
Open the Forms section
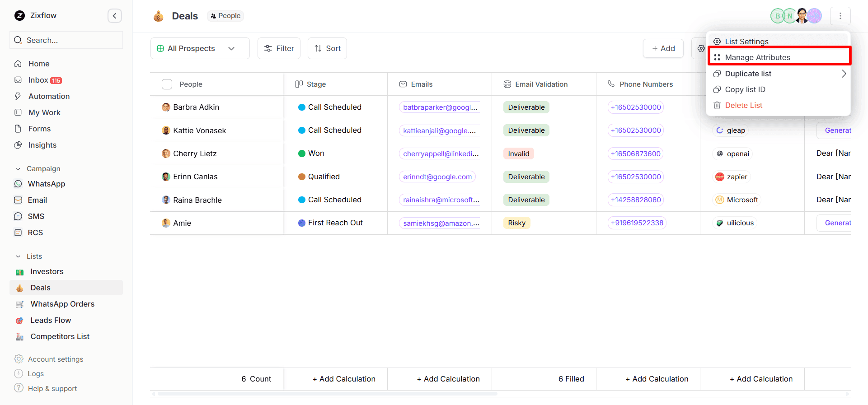tap(39, 129)
